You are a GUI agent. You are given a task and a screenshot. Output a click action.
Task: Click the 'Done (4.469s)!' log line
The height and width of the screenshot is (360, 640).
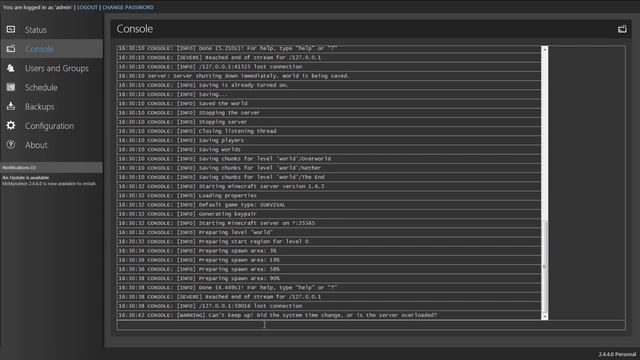click(329, 287)
